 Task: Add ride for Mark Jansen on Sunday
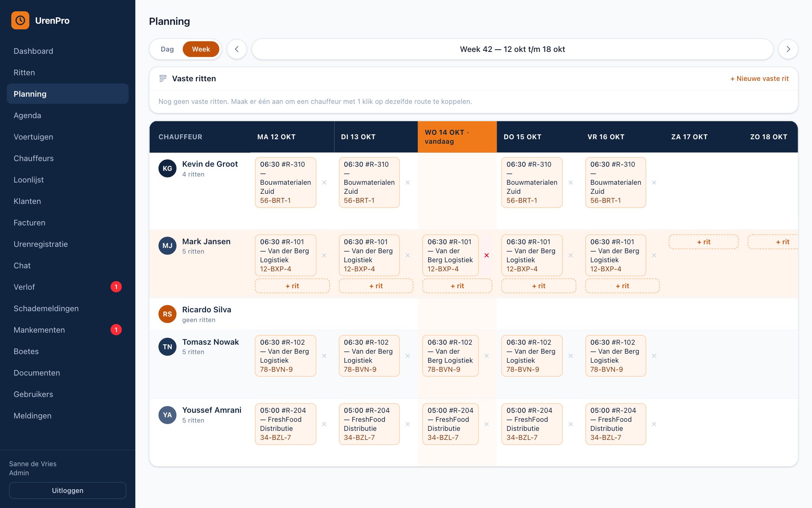773,242
